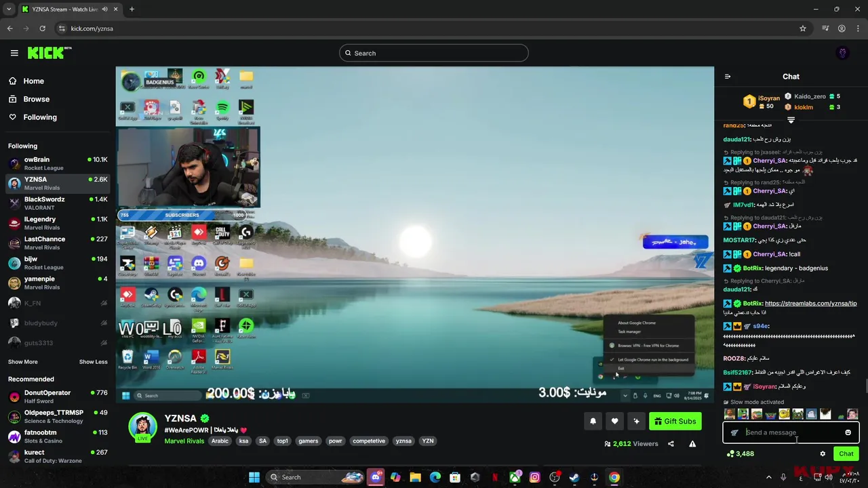Open Following in sidebar
This screenshot has height=488, width=868.
[33, 117]
